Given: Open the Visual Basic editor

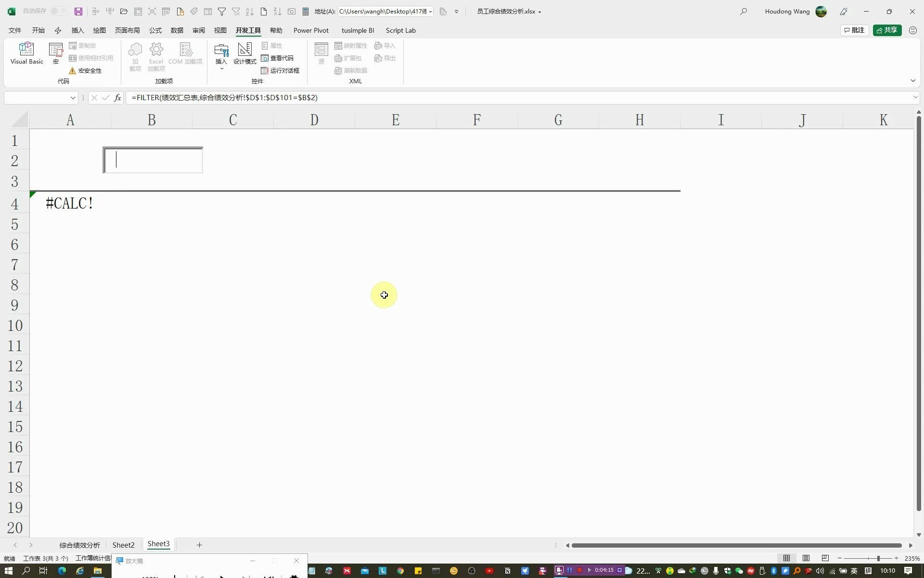Looking at the screenshot, I should pyautogui.click(x=26, y=53).
